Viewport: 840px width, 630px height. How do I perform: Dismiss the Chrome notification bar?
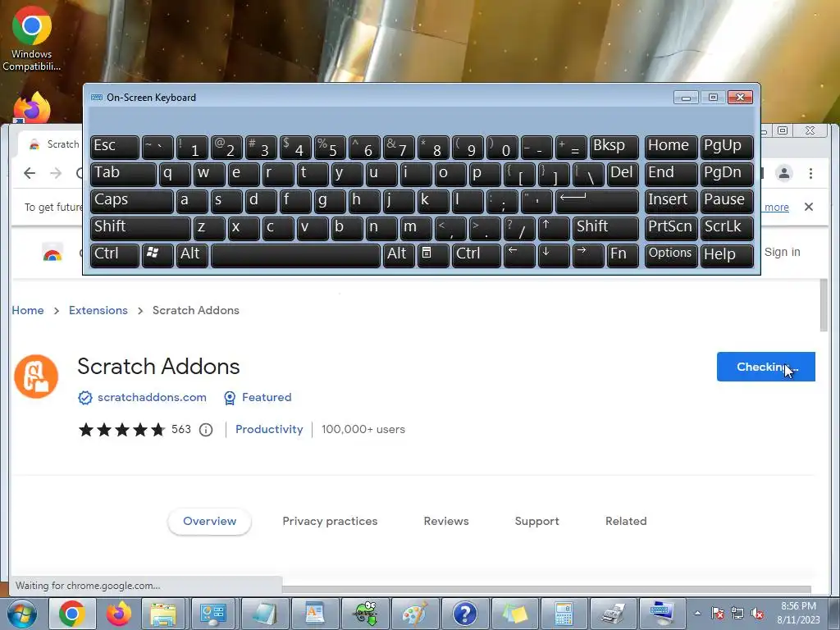tap(809, 207)
